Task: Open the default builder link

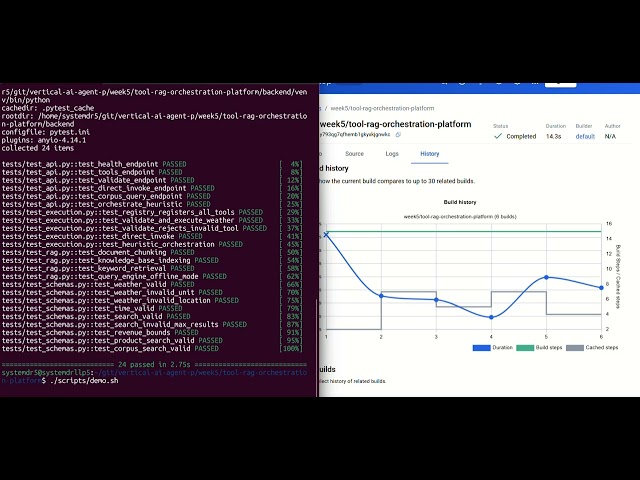Action: click(x=585, y=136)
